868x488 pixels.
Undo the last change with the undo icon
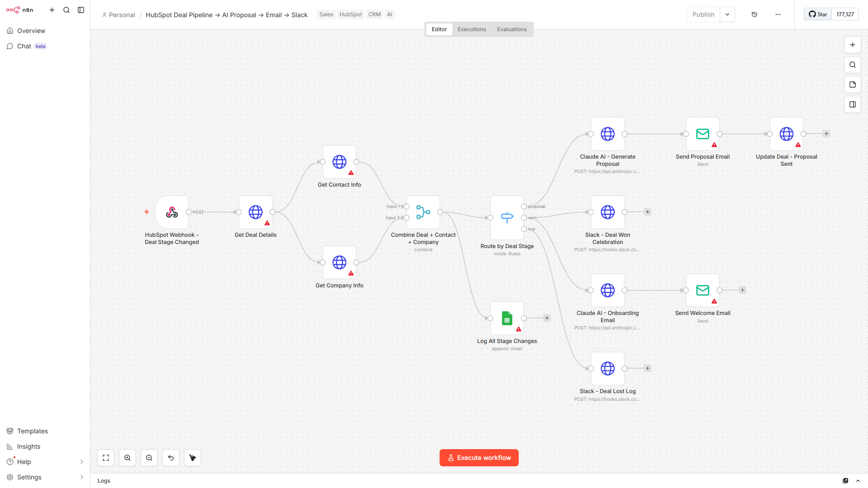click(170, 457)
